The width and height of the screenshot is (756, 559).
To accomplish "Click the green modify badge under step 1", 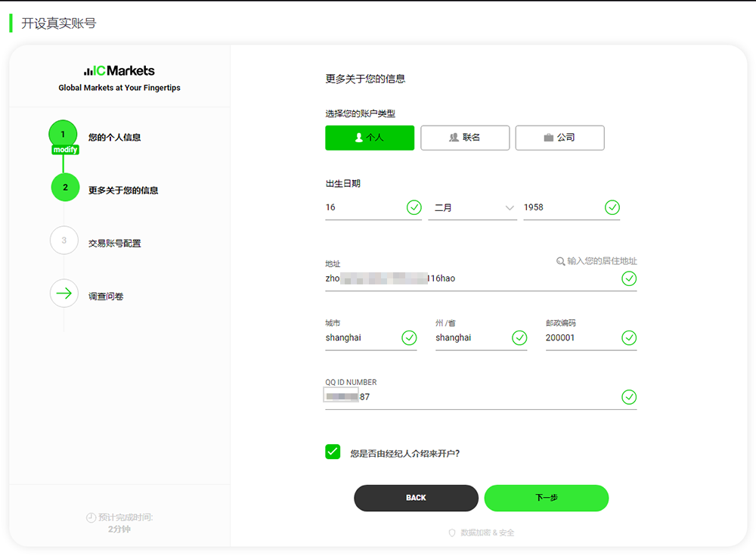I will tap(66, 150).
